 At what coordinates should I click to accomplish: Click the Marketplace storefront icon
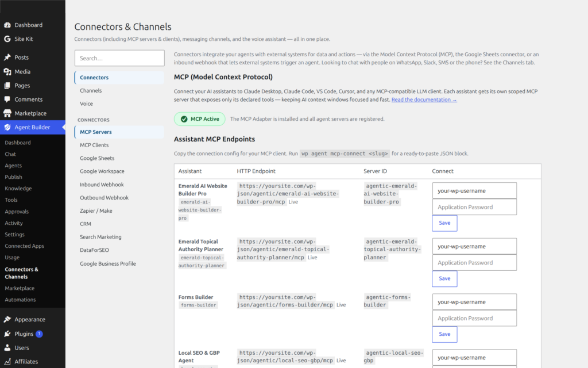click(7, 113)
